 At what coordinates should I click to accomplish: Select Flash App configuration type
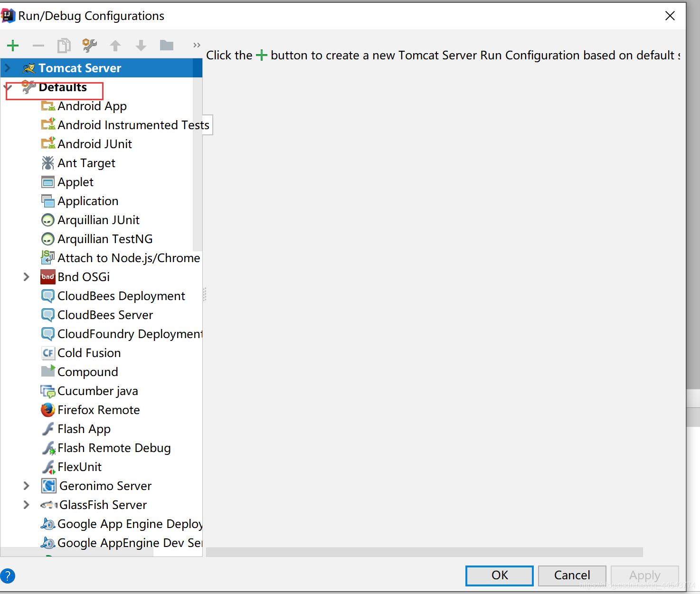coord(84,429)
